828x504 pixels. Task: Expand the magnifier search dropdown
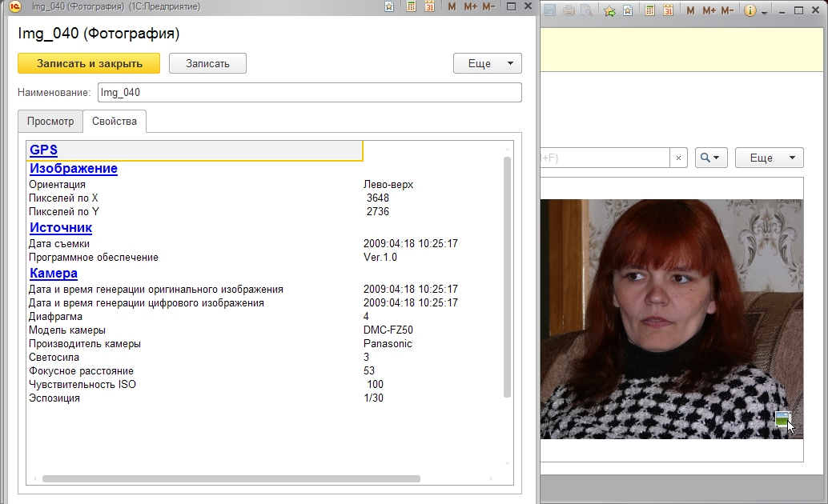pos(710,158)
